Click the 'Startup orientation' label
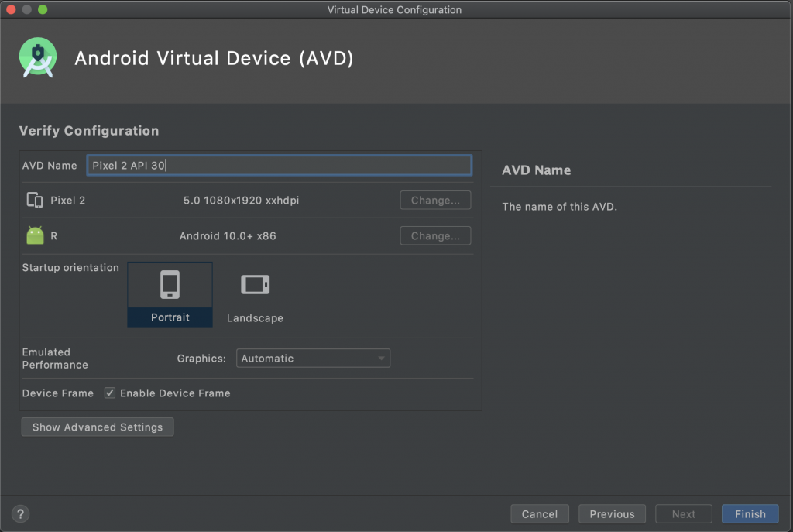The width and height of the screenshot is (793, 532). point(70,267)
